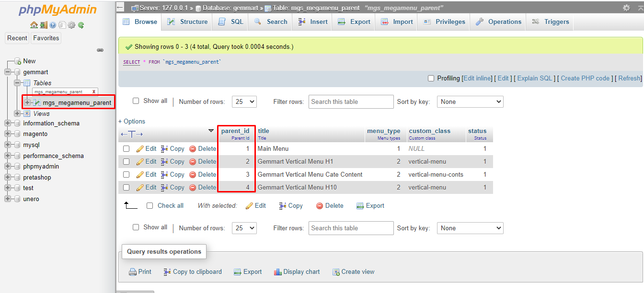Viewport: 644px width, 293px height.
Task: Switch to the Structure tab
Action: click(187, 22)
